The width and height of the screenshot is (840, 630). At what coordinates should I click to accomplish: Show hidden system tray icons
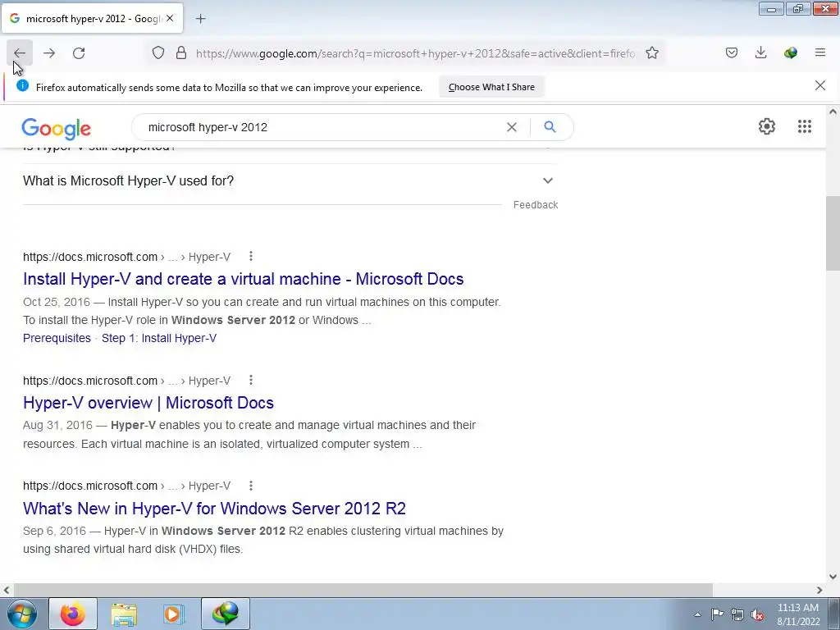pyautogui.click(x=697, y=614)
